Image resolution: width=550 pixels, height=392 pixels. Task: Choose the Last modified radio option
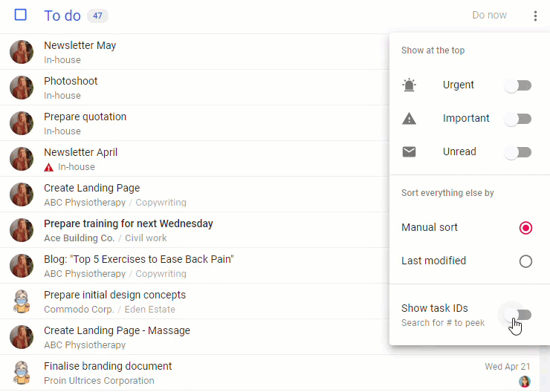[x=525, y=261]
